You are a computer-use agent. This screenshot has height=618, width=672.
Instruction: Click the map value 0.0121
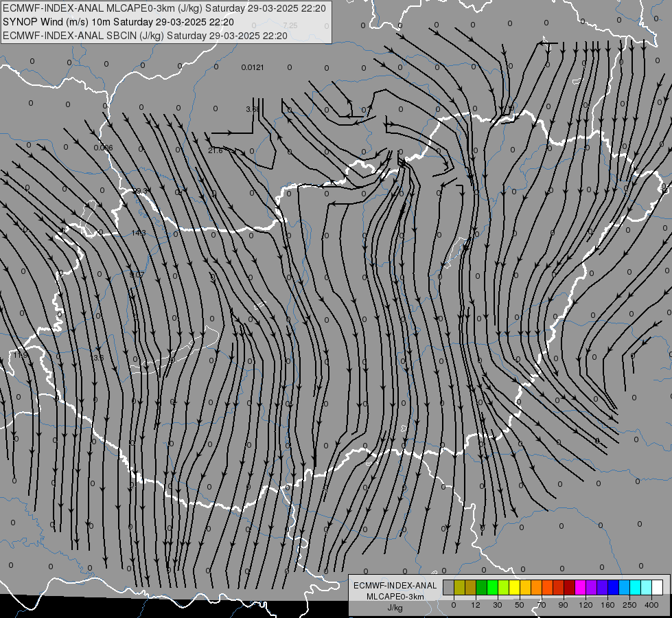coord(253,67)
